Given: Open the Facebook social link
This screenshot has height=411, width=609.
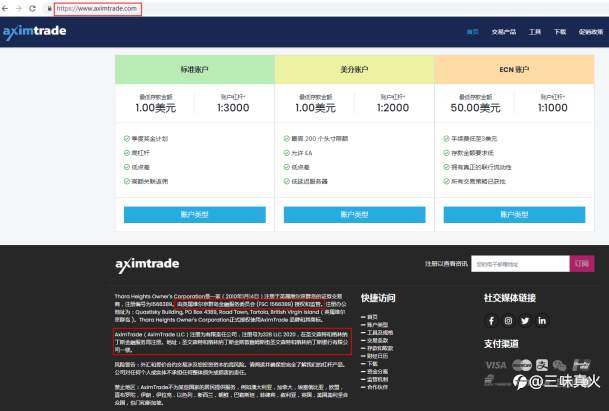Looking at the screenshot, I should coord(491,320).
